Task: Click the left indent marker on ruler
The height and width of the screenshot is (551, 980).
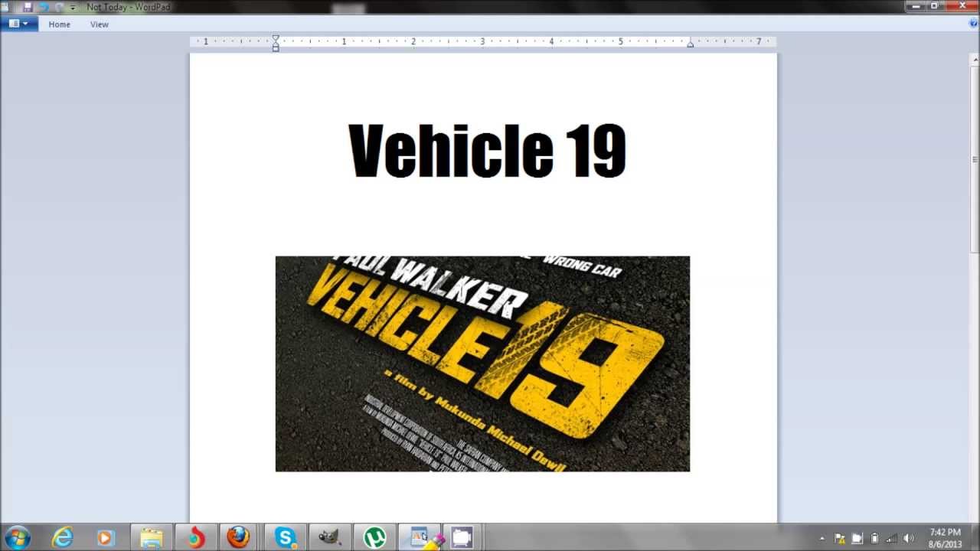Action: click(276, 47)
